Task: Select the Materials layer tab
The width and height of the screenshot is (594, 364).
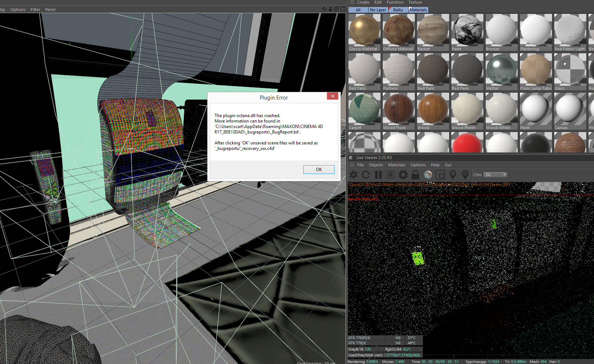Action: click(x=418, y=10)
